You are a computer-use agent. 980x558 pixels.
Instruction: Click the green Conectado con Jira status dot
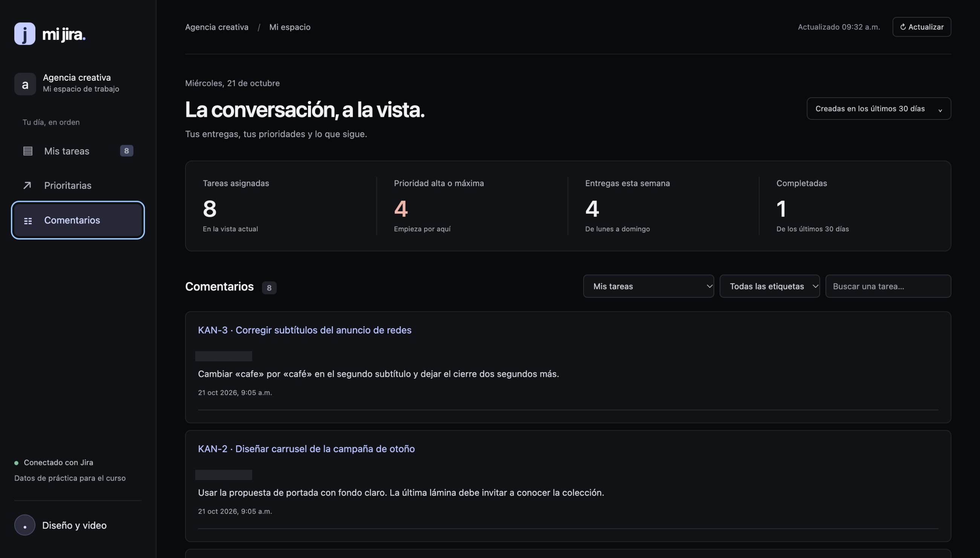pyautogui.click(x=17, y=463)
